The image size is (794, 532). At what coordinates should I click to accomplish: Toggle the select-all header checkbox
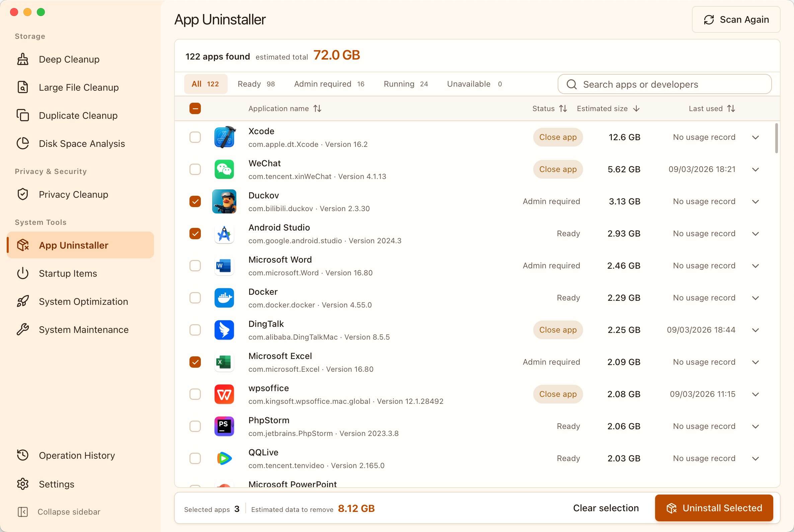pos(195,108)
